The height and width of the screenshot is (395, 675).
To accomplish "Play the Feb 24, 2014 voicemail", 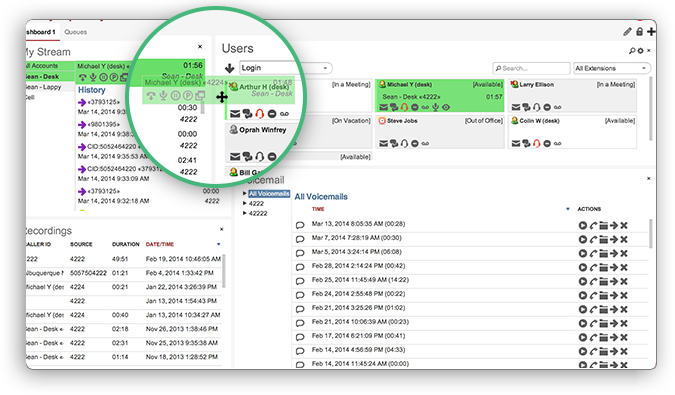I will pyautogui.click(x=582, y=295).
